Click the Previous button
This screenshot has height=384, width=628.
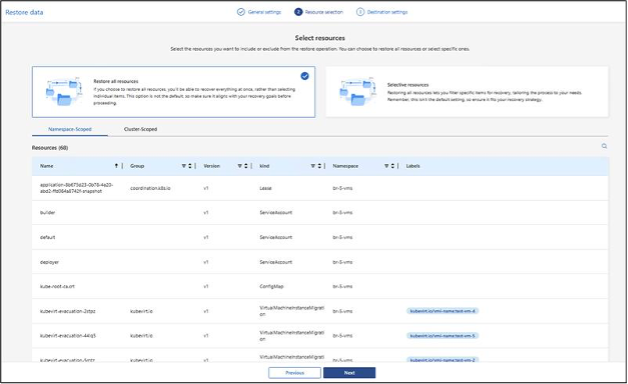point(295,373)
